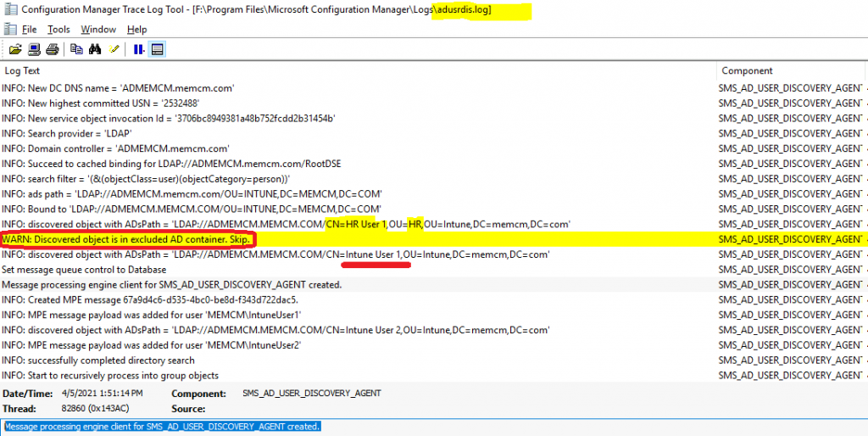Click the Component cell of the WARN row
Screen dimensions: 868x436
tap(791, 239)
